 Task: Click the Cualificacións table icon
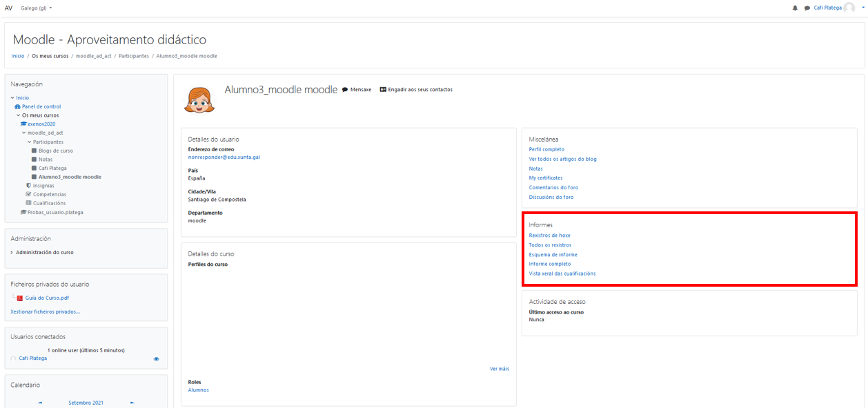[x=28, y=203]
